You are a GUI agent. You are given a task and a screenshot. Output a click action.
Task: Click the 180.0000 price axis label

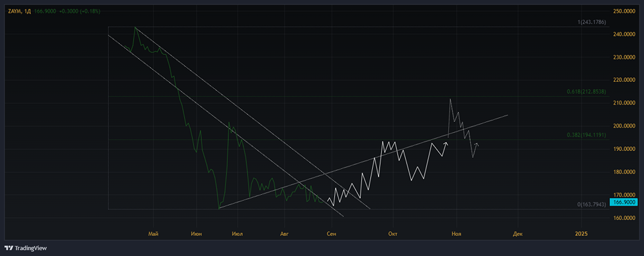click(x=625, y=172)
